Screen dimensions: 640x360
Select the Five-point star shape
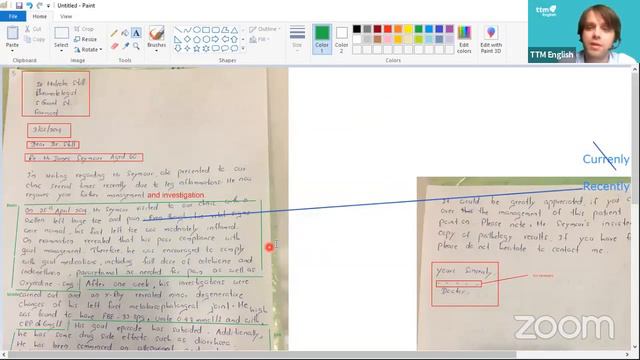197,48
